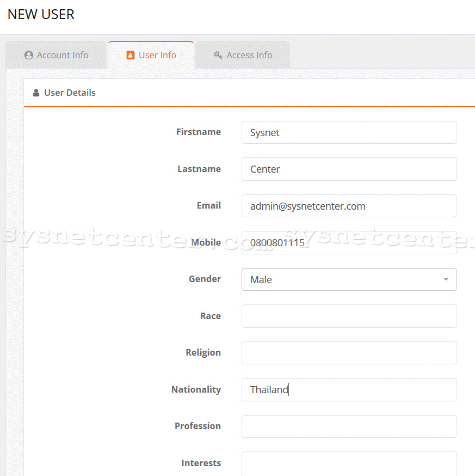The width and height of the screenshot is (475, 476).
Task: Click the Firstname label
Action: [x=199, y=132]
